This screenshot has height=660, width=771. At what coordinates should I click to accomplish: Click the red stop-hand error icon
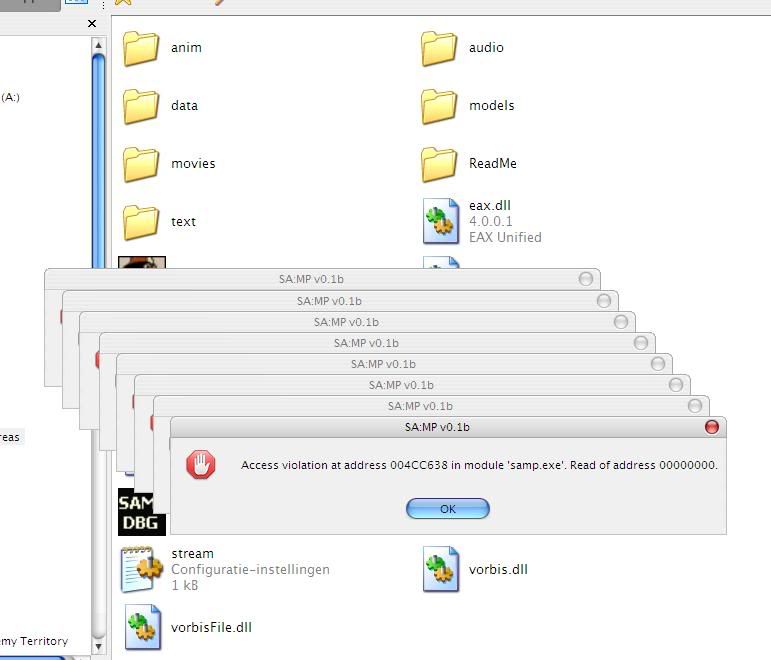coord(201,464)
